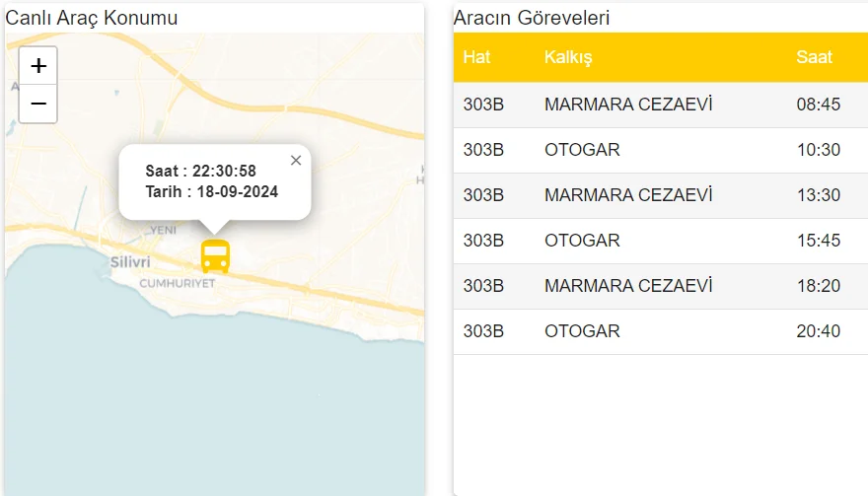
Task: Close the Saat and Tarih popup
Action: (296, 161)
